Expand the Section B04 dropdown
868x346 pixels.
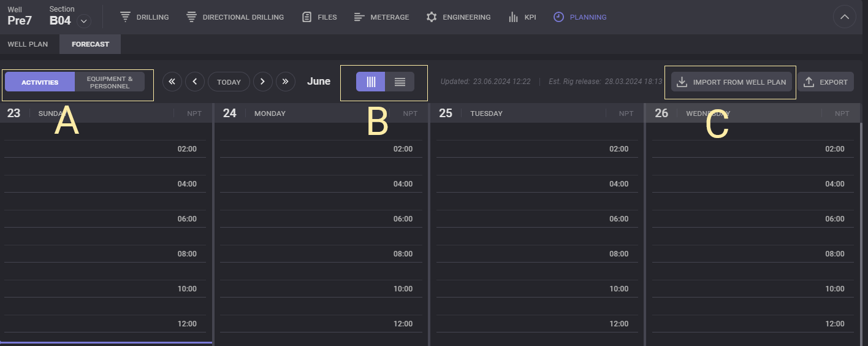[x=84, y=21]
